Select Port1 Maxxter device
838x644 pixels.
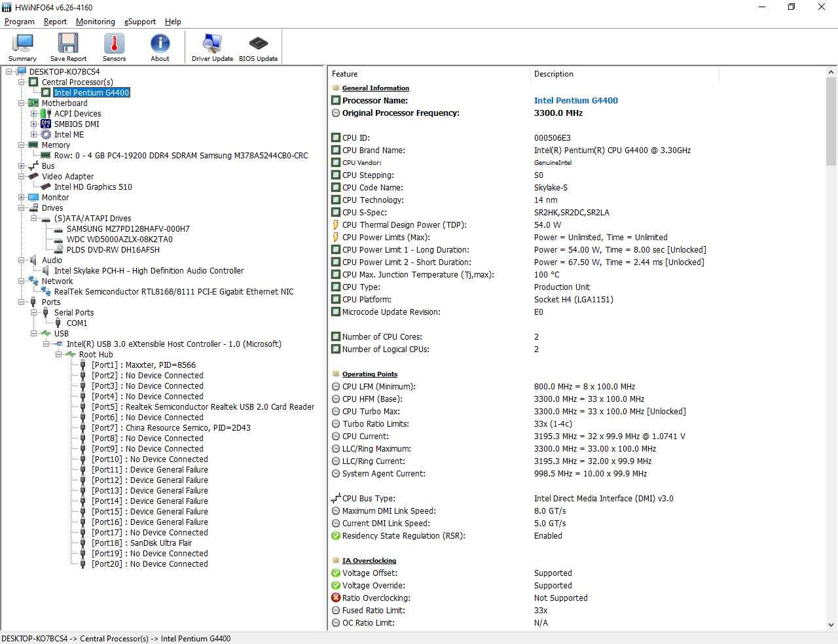pos(143,365)
